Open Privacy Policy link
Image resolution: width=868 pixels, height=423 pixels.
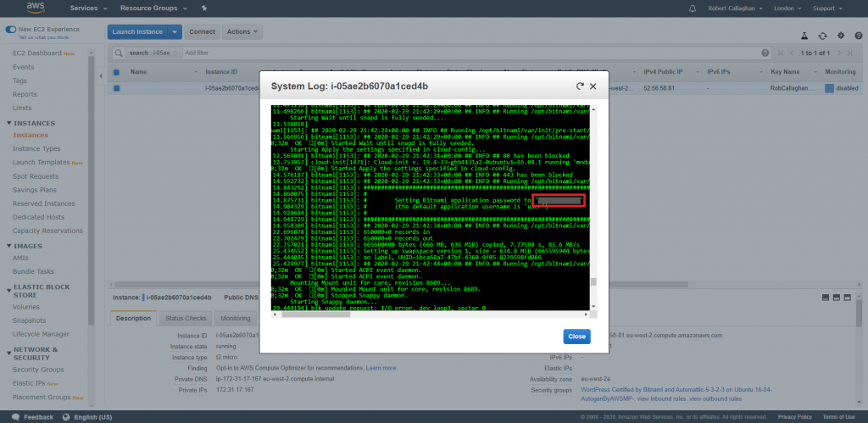pos(795,417)
